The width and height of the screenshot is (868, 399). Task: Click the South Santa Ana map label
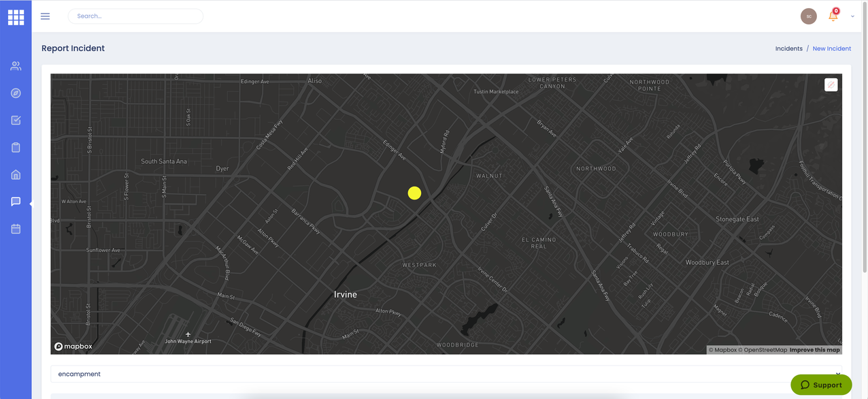pyautogui.click(x=164, y=161)
